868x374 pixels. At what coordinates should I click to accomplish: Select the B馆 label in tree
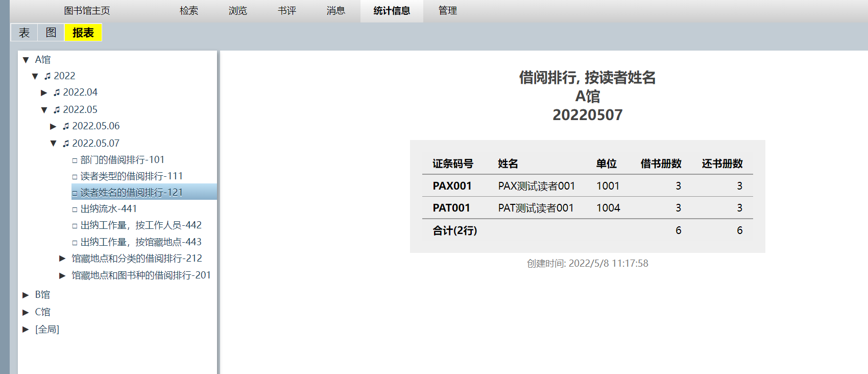(x=42, y=295)
